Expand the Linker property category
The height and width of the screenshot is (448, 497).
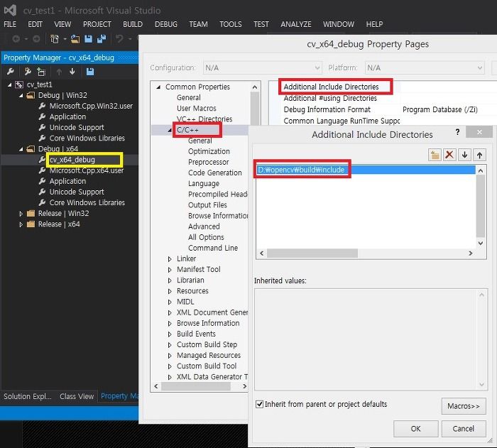coord(170,258)
